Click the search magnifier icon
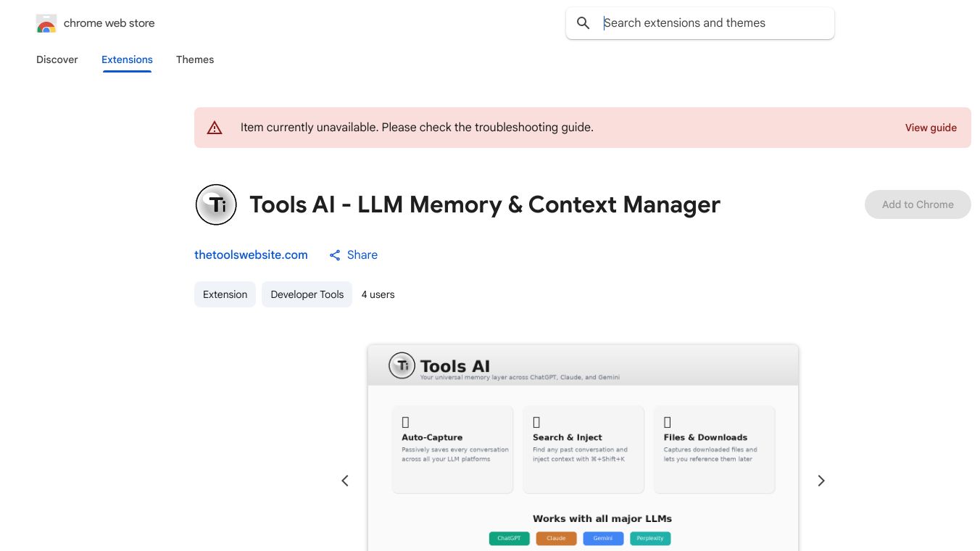Screen dimensions: 980x551 click(583, 22)
